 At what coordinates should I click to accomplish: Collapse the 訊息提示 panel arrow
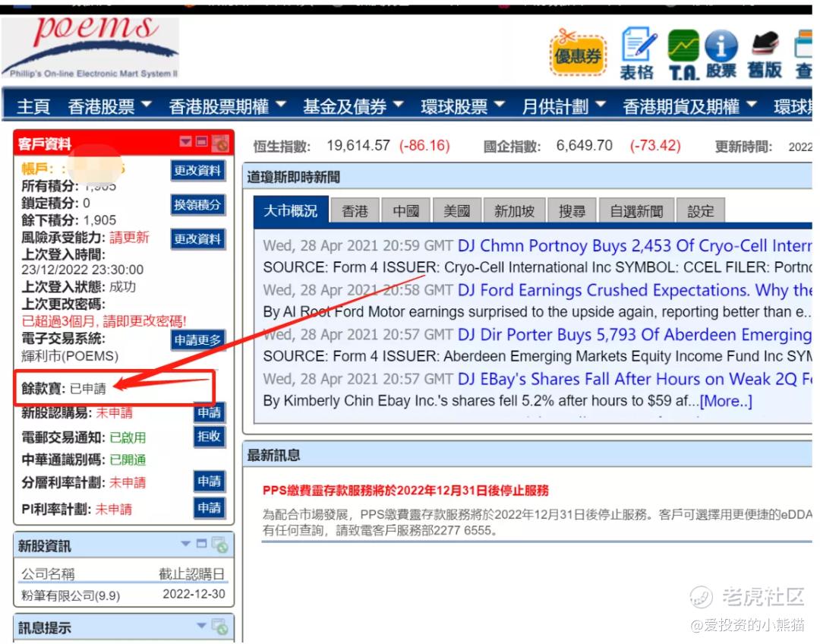201,625
